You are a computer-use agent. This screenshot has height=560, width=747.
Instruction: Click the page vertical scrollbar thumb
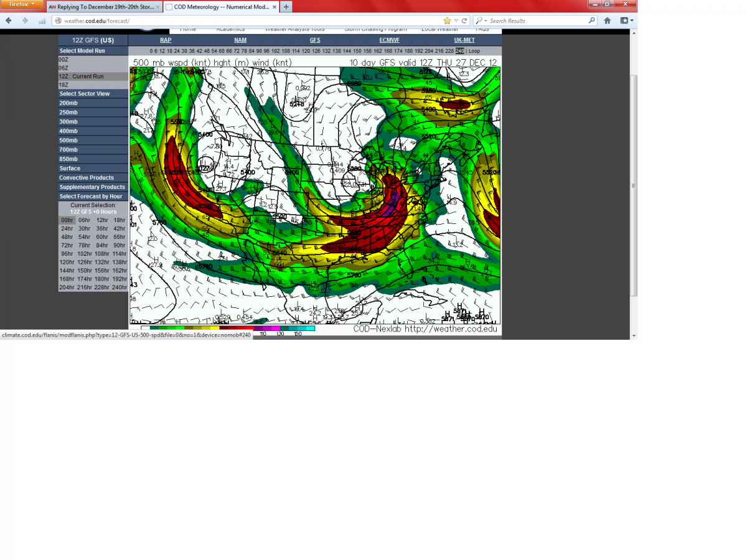click(634, 185)
